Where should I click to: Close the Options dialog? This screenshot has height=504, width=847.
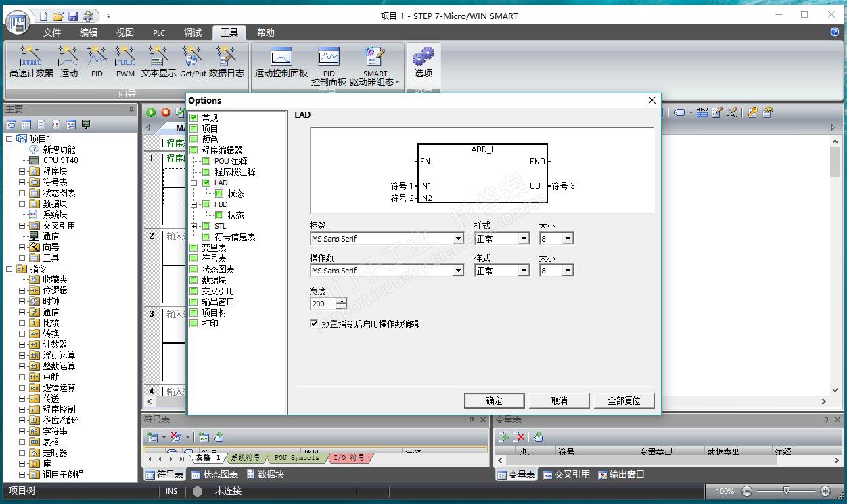(652, 100)
